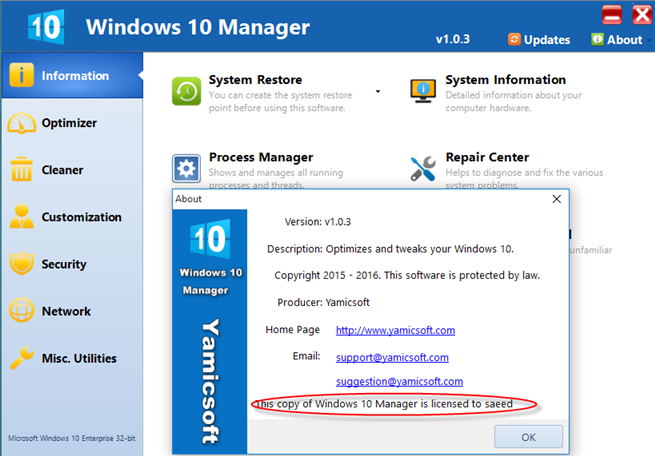Click the Updates button in header
Image resolution: width=655 pixels, height=456 pixels.
point(539,40)
